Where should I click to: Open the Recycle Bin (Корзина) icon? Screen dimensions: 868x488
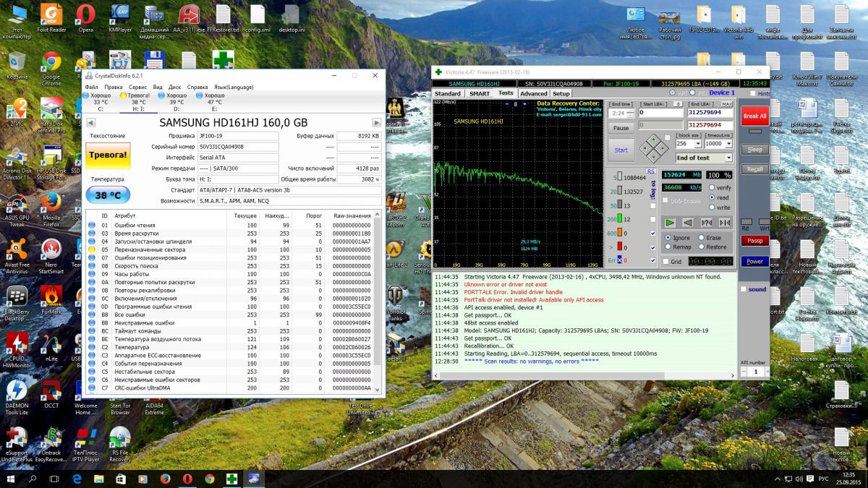(17, 65)
